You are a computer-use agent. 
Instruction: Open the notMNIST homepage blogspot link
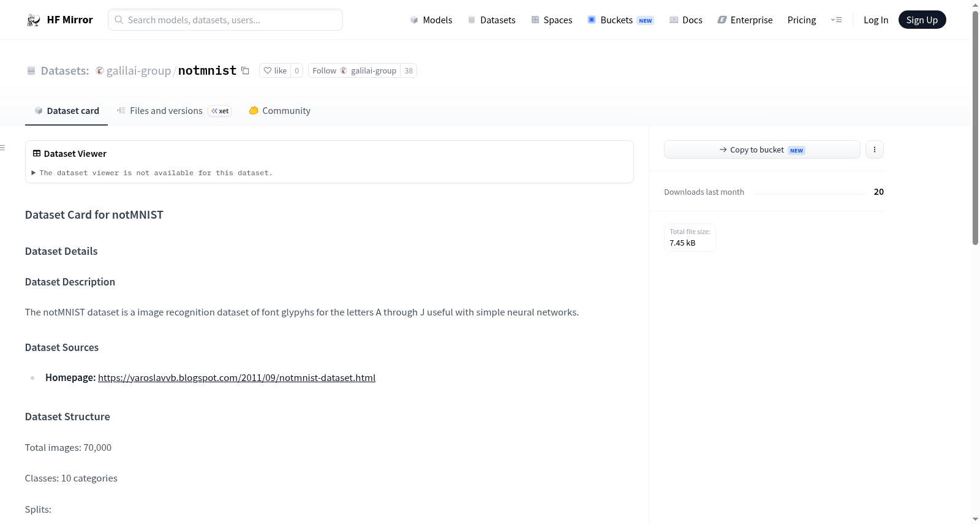point(236,377)
